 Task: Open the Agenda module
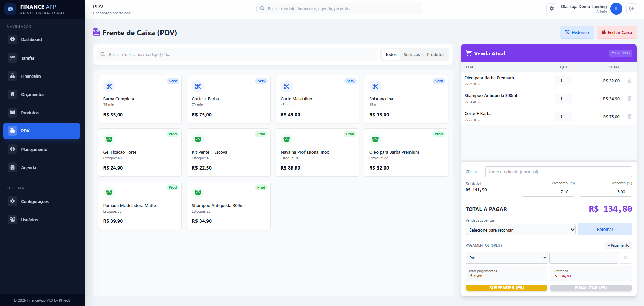[x=42, y=167]
